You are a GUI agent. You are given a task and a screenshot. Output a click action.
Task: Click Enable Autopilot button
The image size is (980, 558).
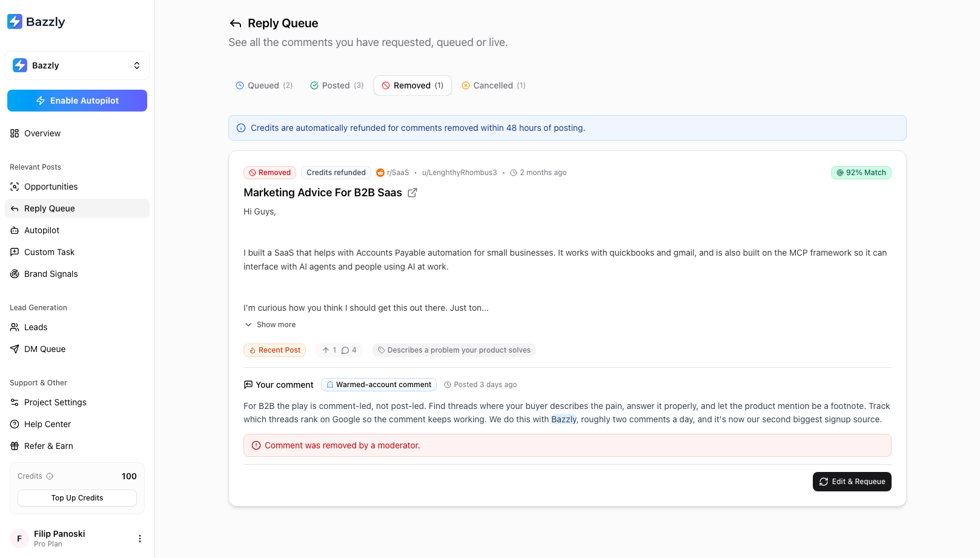77,101
